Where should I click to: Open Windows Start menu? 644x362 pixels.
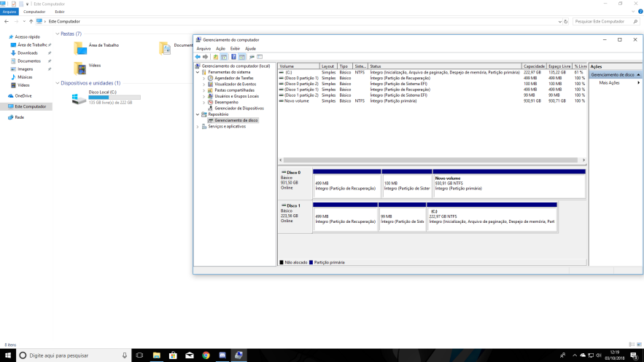click(8, 355)
